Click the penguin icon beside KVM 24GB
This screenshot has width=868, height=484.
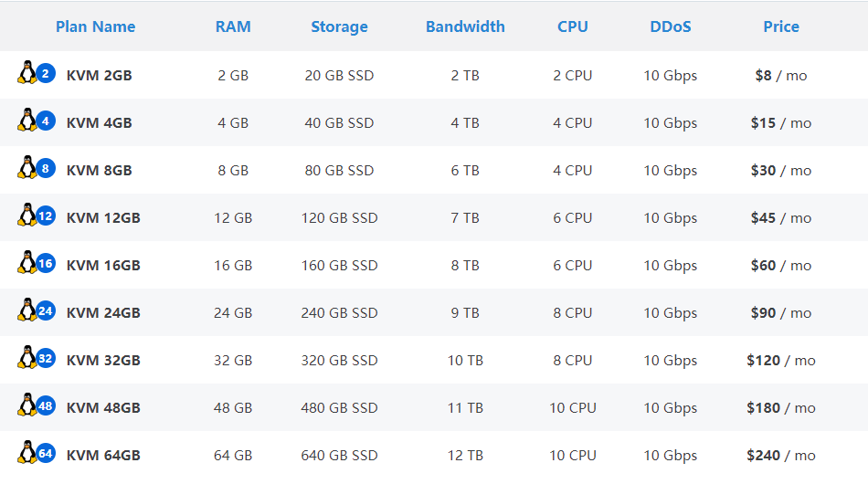tap(27, 310)
